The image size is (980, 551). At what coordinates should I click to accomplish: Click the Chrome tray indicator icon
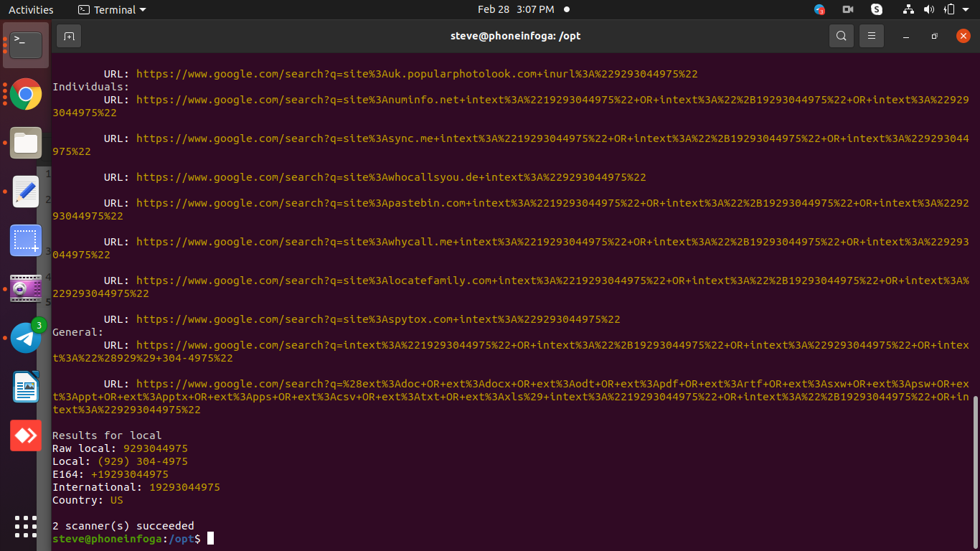tap(819, 9)
